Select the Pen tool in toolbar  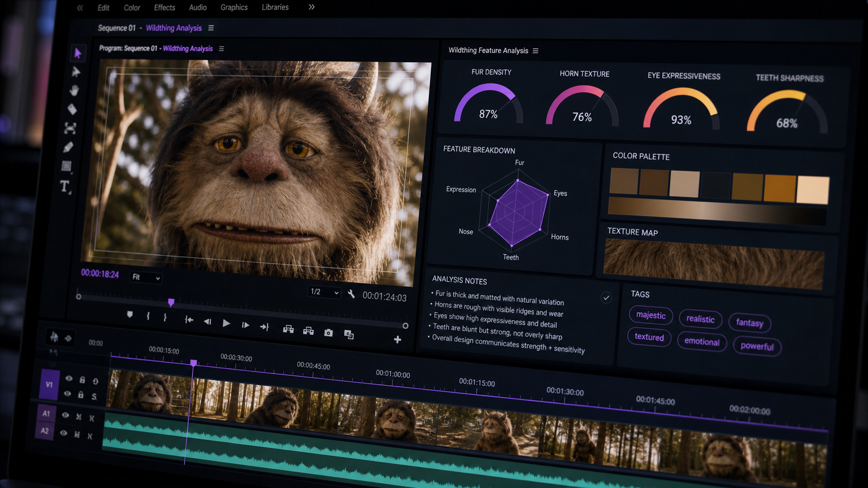tap(68, 147)
